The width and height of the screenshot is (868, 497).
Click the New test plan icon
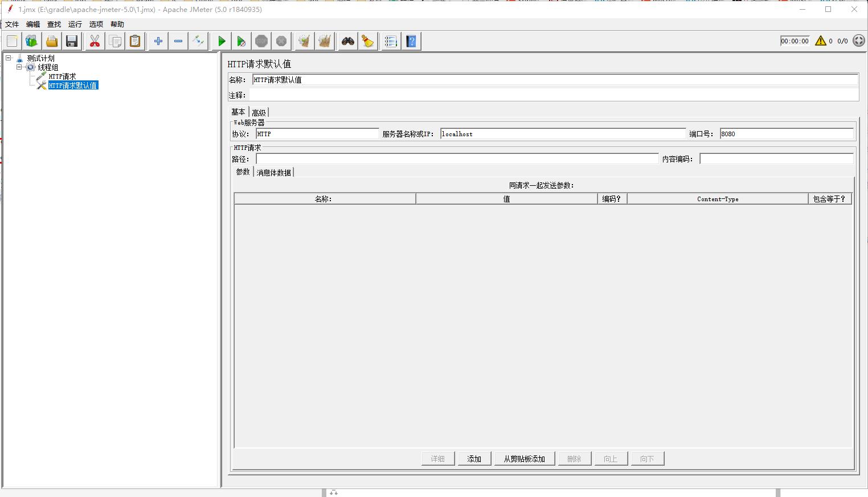[12, 41]
